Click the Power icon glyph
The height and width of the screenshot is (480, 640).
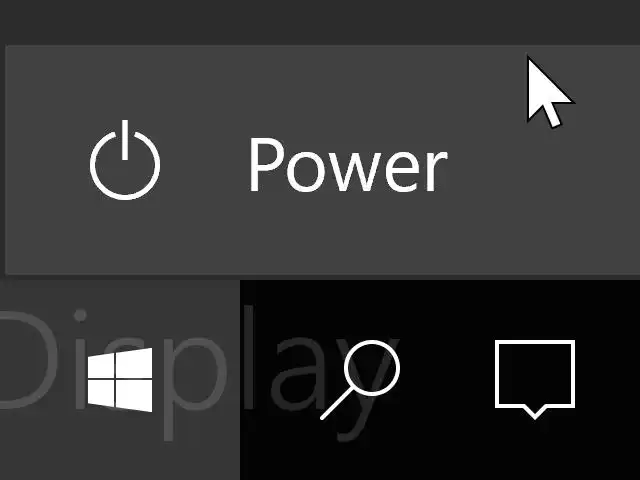(125, 160)
